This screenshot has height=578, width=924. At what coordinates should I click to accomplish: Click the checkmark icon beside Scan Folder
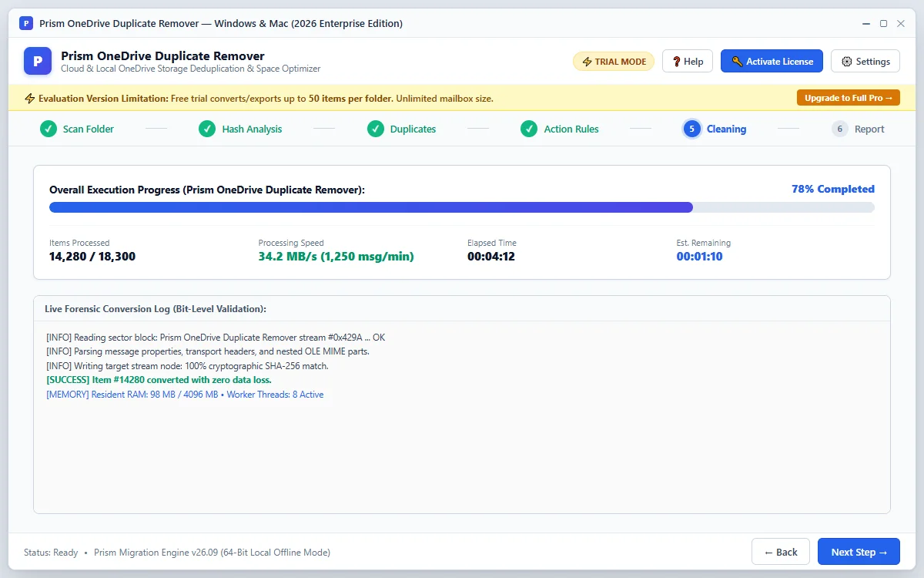click(x=49, y=129)
